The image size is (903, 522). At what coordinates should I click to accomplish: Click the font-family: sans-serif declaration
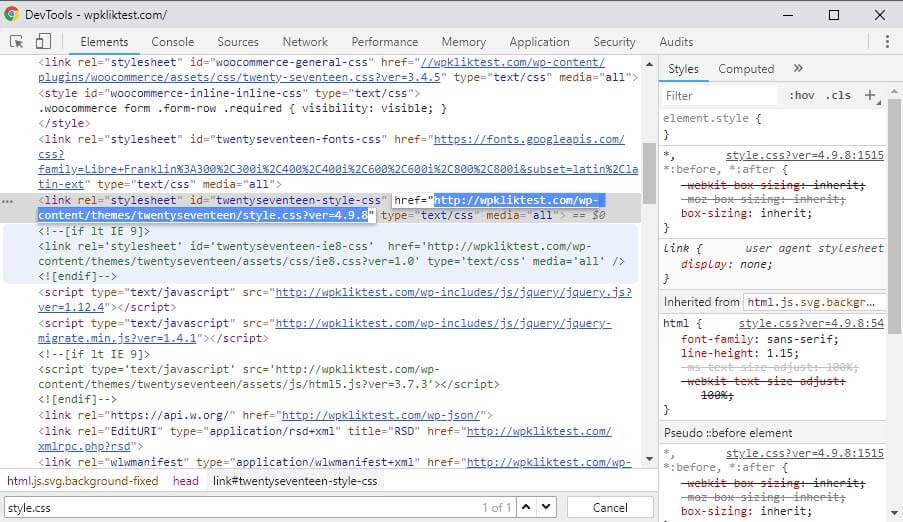[x=760, y=340]
